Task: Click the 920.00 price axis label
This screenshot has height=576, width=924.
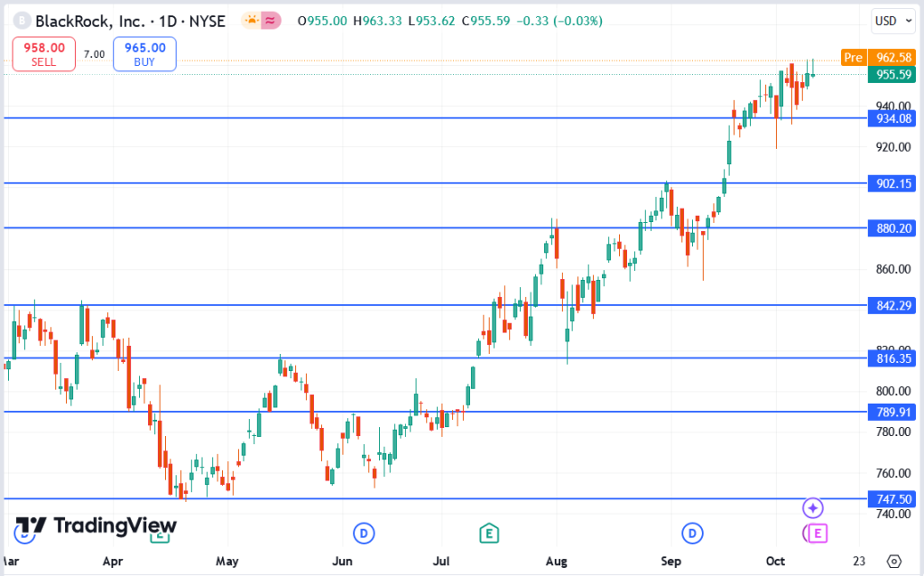Action: [893, 147]
